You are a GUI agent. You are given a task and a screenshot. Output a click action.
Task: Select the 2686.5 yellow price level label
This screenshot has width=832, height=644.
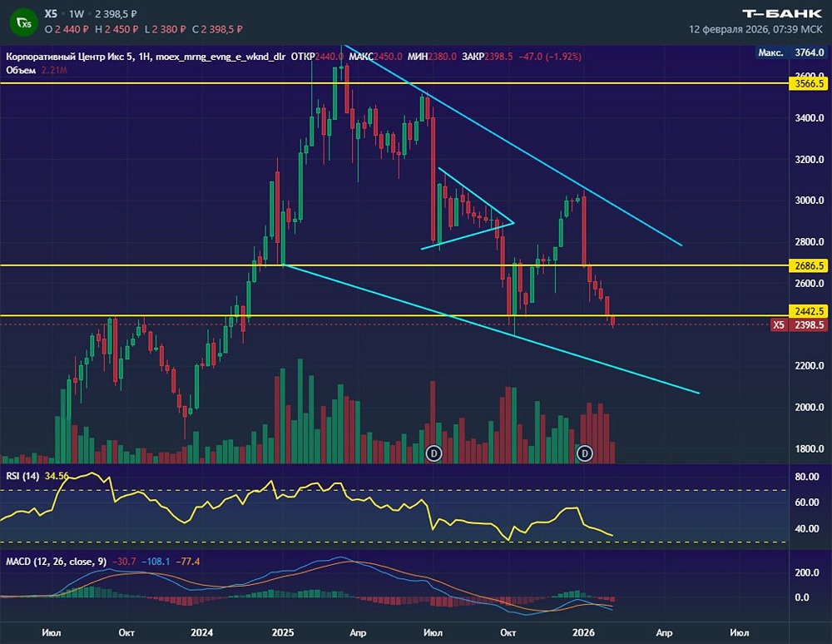(x=808, y=265)
